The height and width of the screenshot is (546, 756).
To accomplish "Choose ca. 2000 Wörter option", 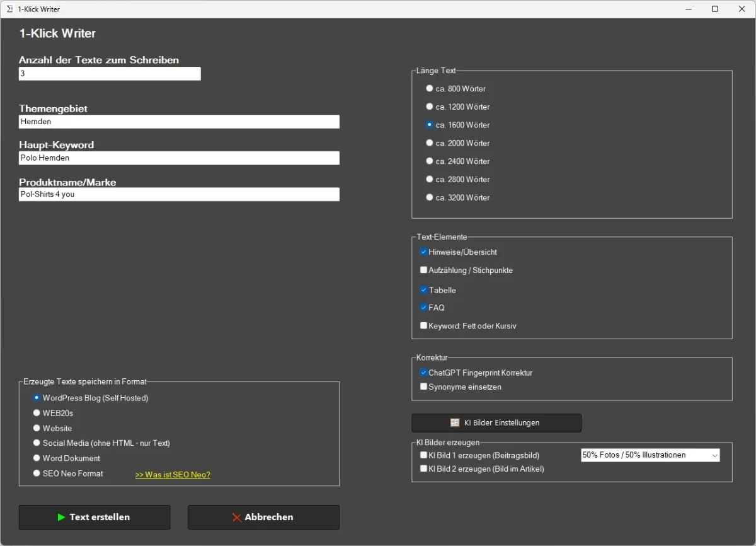I will point(430,143).
